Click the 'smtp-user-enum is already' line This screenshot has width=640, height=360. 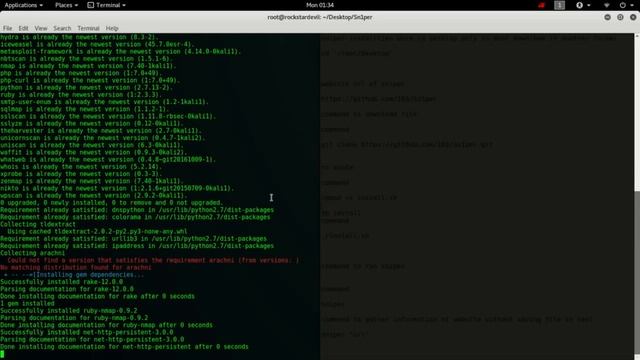point(104,102)
